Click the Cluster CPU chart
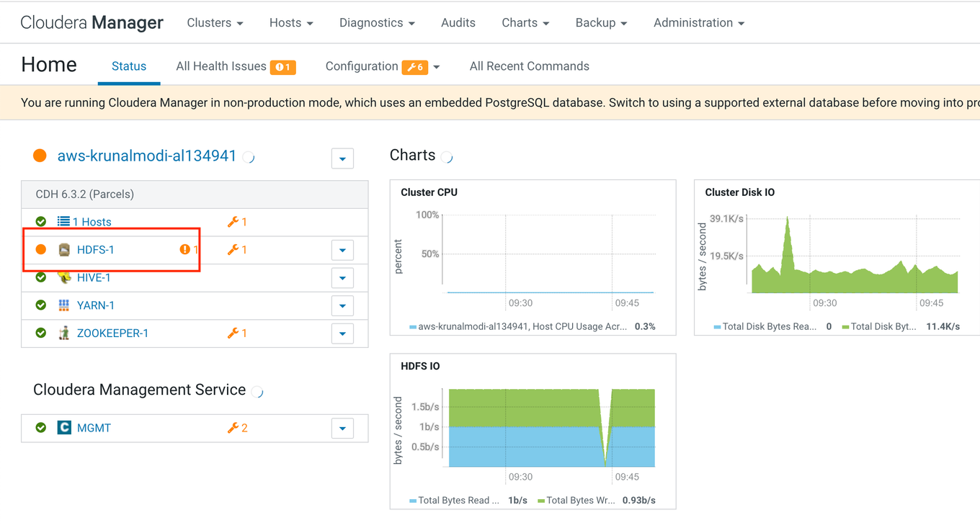Image resolution: width=980 pixels, height=528 pixels. click(x=533, y=257)
